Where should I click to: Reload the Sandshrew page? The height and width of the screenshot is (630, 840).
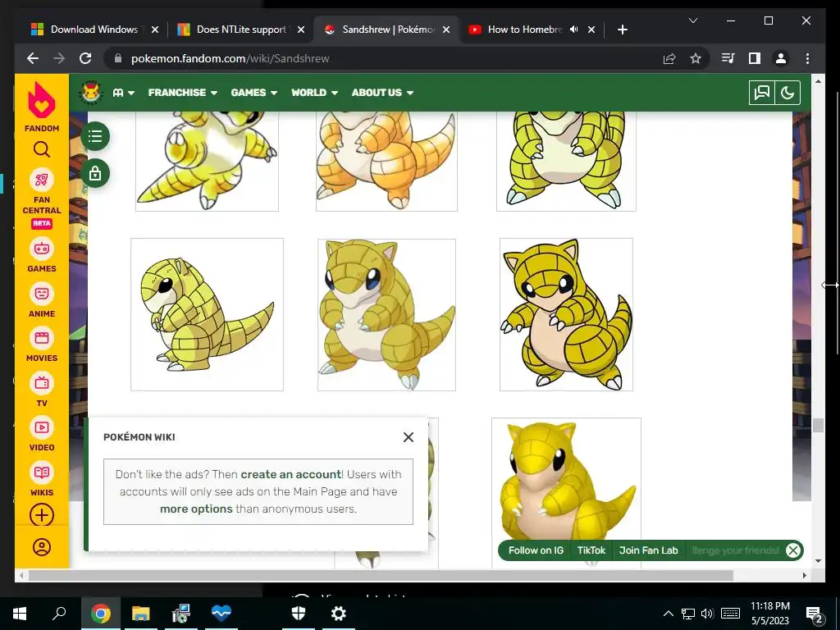(x=85, y=58)
